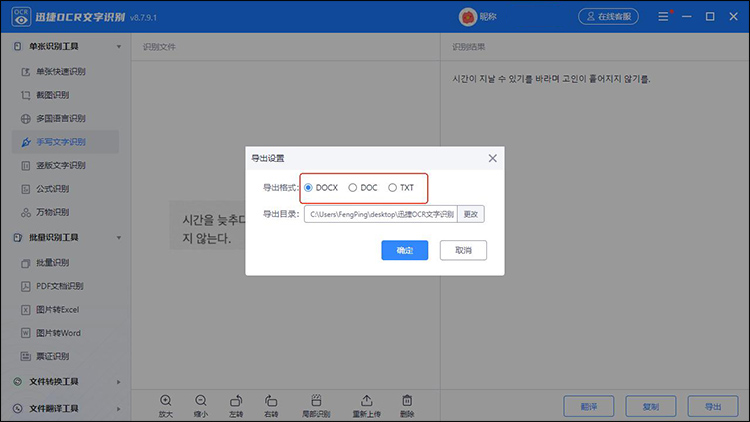
Task: Click the Word icon beside 图片转Word
Action: coord(26,333)
